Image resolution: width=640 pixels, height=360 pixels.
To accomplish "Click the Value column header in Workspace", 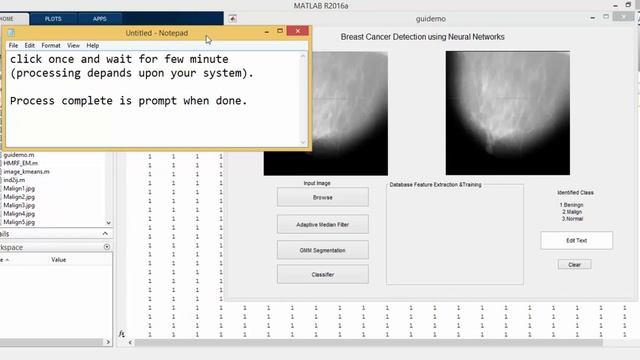I will coord(59,260).
